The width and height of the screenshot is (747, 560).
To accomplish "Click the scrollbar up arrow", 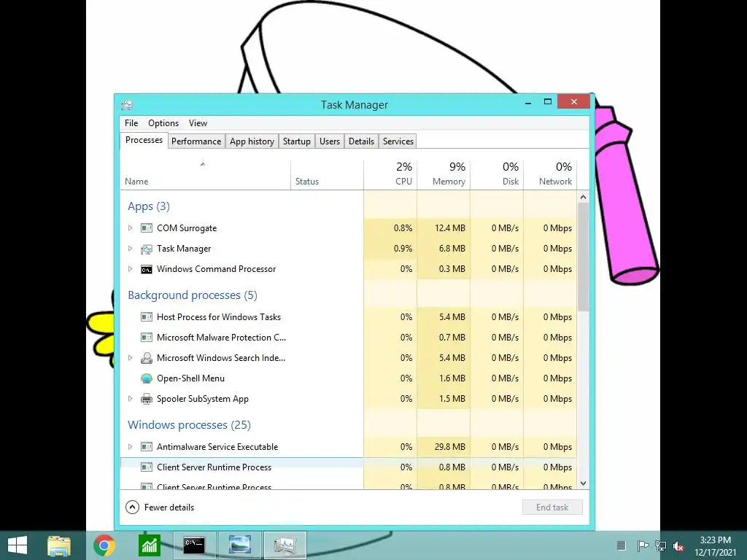I will (x=583, y=197).
